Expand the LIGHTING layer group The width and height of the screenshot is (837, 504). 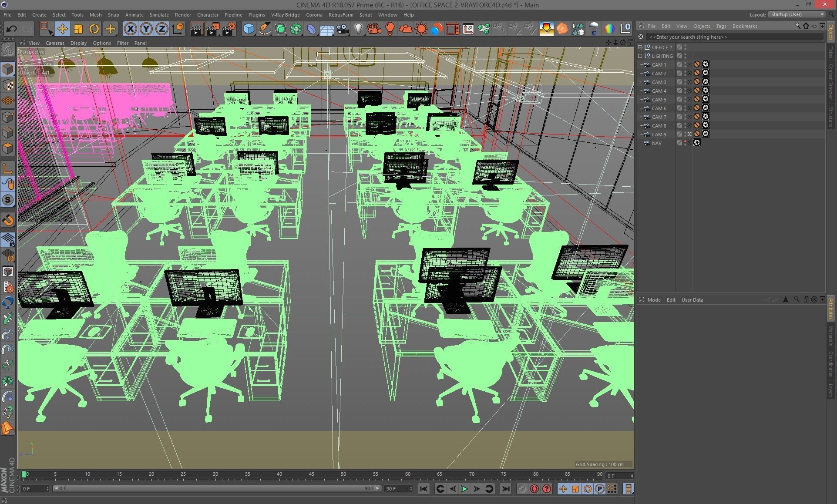(x=640, y=56)
